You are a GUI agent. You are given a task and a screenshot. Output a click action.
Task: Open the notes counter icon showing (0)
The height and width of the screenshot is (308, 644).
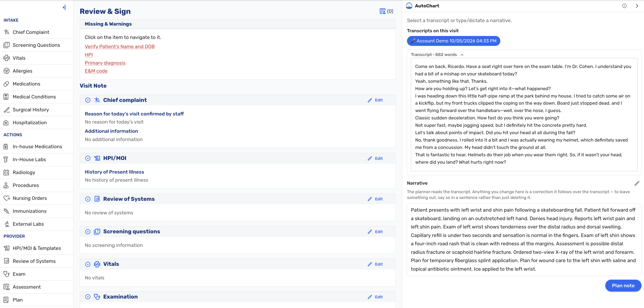(x=386, y=11)
